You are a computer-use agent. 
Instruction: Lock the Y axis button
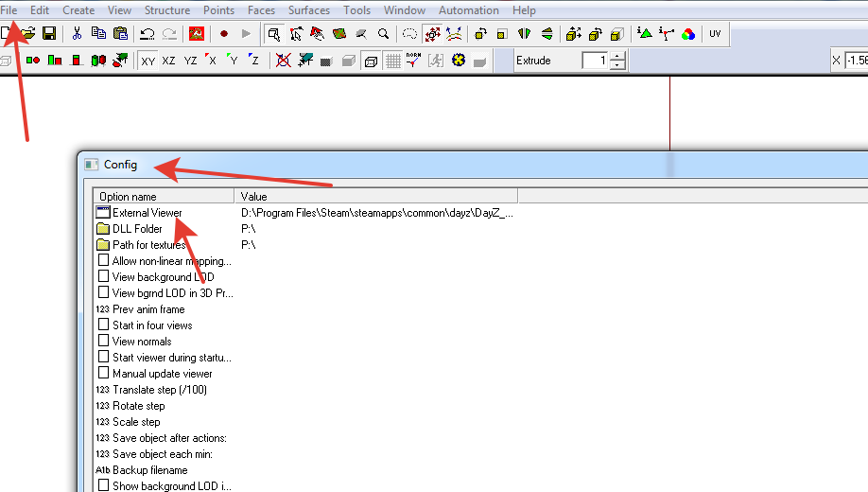pyautogui.click(x=233, y=61)
